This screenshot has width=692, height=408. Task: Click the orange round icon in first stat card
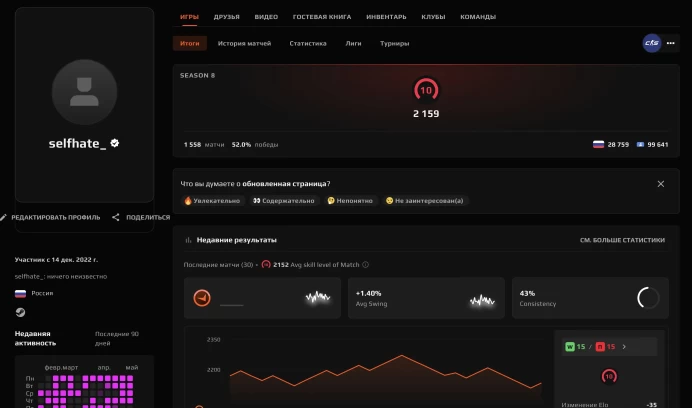(x=202, y=298)
